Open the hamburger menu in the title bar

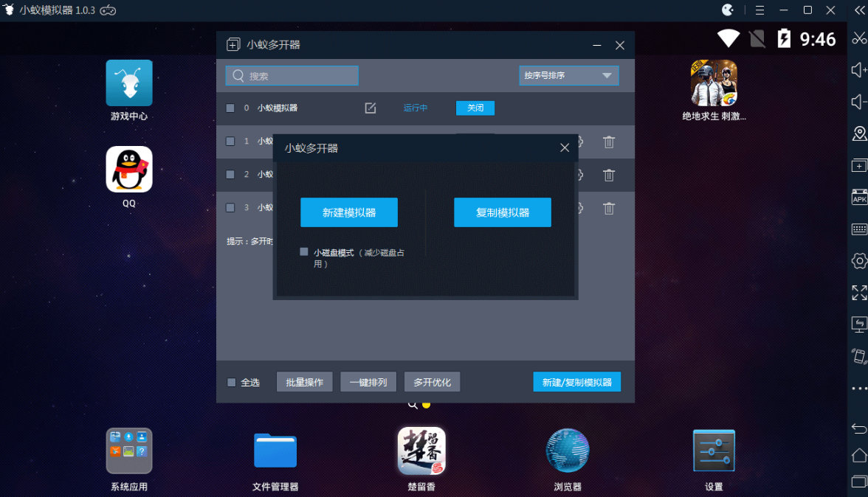tap(759, 10)
